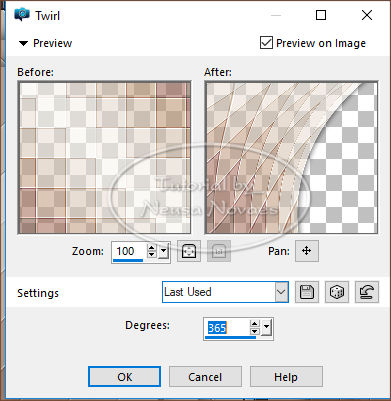Viewport: 391px width, 401px height.
Task: Collapse the Preview section triangle
Action: pyautogui.click(x=23, y=43)
